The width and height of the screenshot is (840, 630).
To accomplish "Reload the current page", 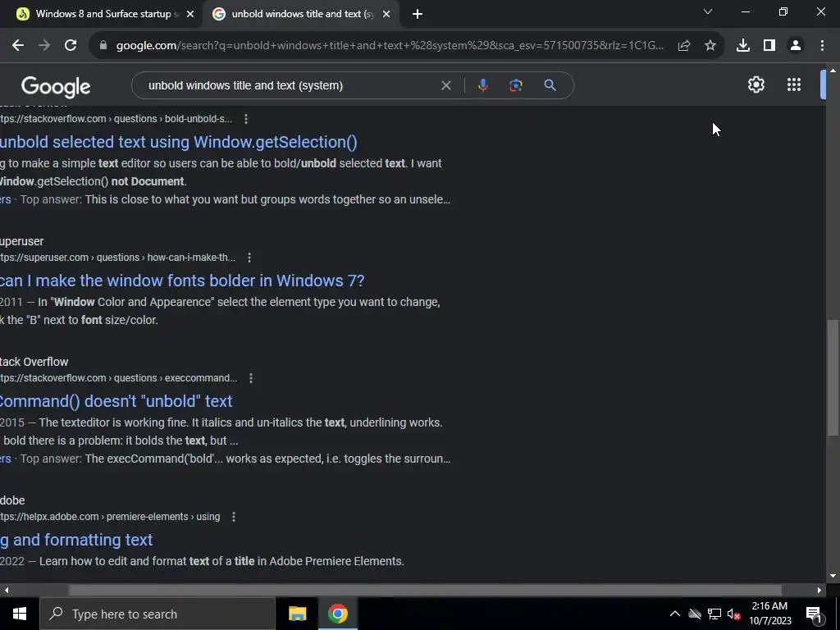I will coord(71,46).
